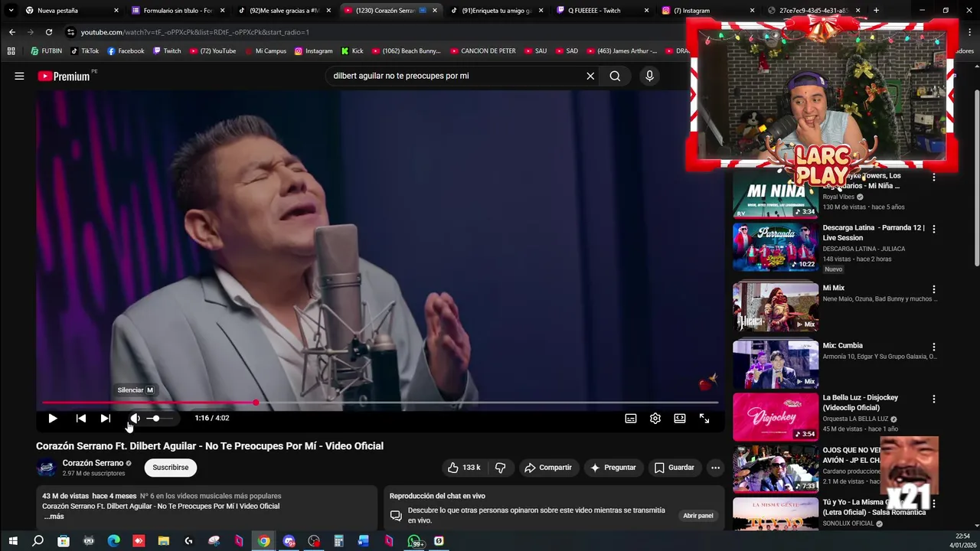Open the FUTBIN bookmark
The image size is (980, 551).
point(47,51)
